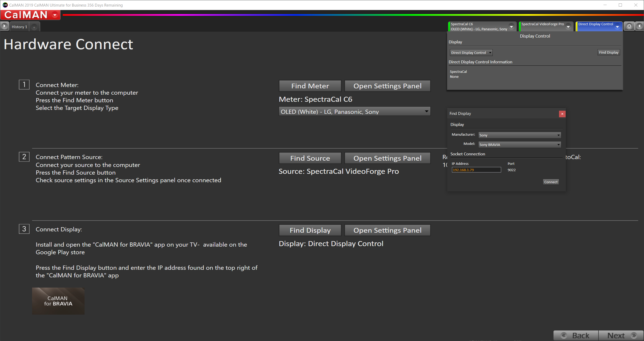The height and width of the screenshot is (341, 644).
Task: Collapse the side panel with left arrow icon
Action: 639,26
